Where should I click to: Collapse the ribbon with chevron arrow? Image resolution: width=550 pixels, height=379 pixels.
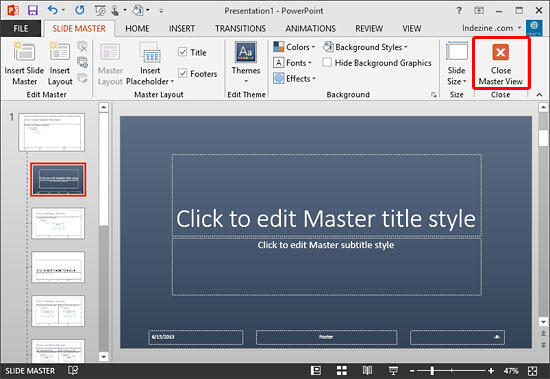[x=539, y=94]
